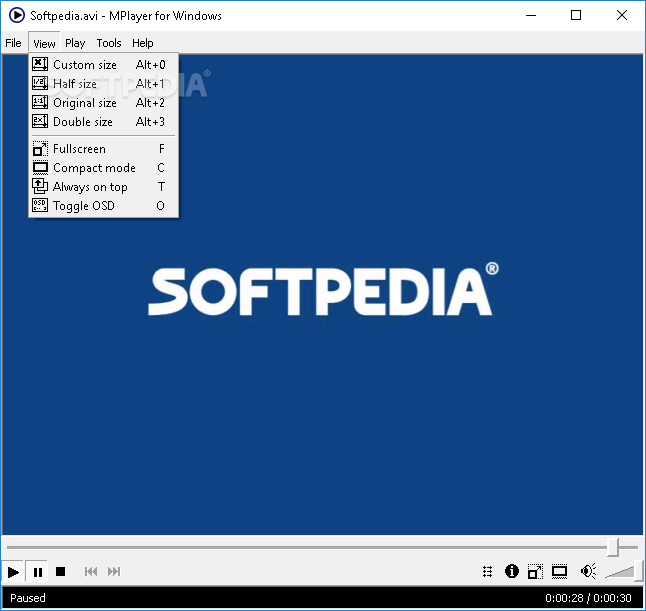The image size is (646, 611).
Task: Click the Fullscreen icon in View menu
Action: (x=40, y=148)
